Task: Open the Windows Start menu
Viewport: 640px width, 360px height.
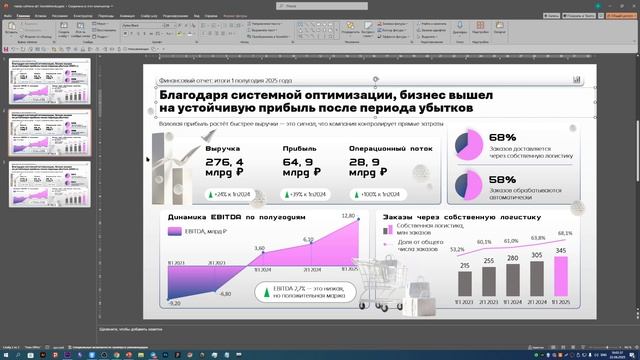Action: pos(6,355)
